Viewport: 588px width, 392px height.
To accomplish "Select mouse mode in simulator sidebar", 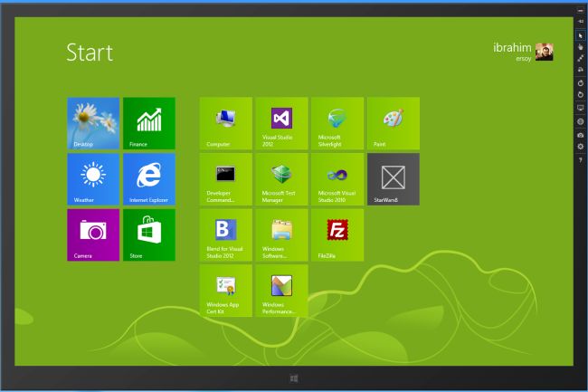I will [581, 35].
